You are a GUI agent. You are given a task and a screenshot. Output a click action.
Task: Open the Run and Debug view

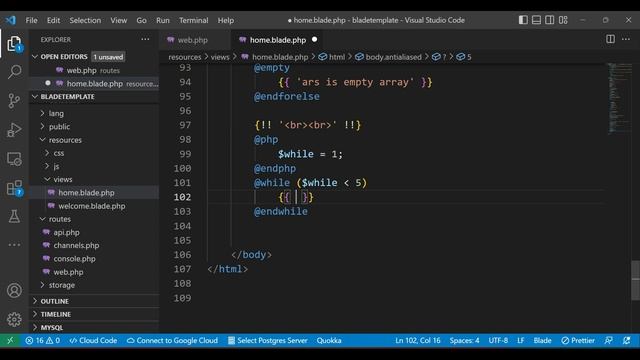pos(14,130)
